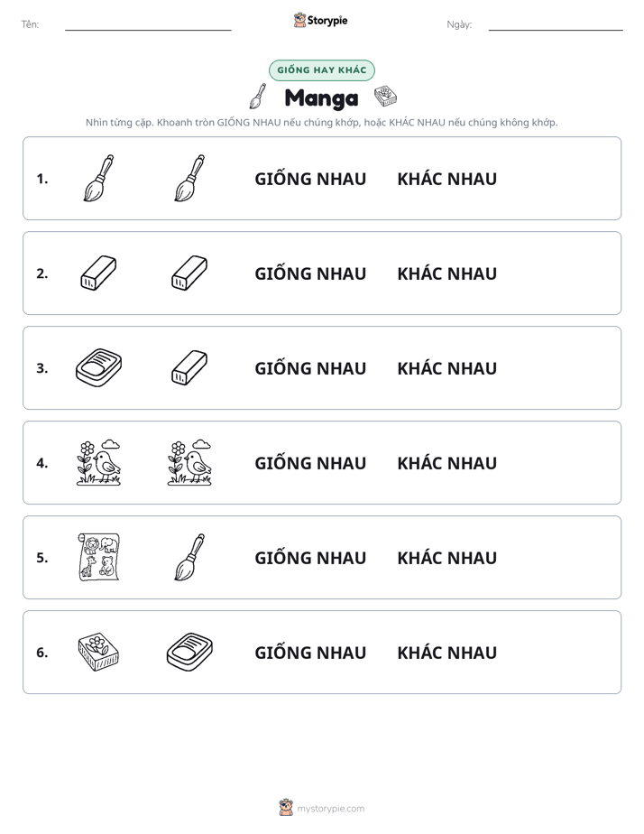Click the Ngày date input line
The width and height of the screenshot is (644, 834).
coord(556,24)
